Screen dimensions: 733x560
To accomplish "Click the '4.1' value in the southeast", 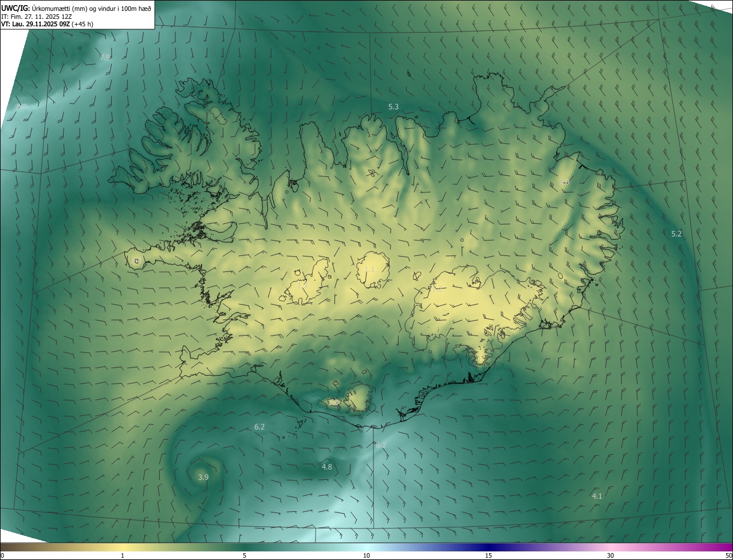I will point(597,496).
